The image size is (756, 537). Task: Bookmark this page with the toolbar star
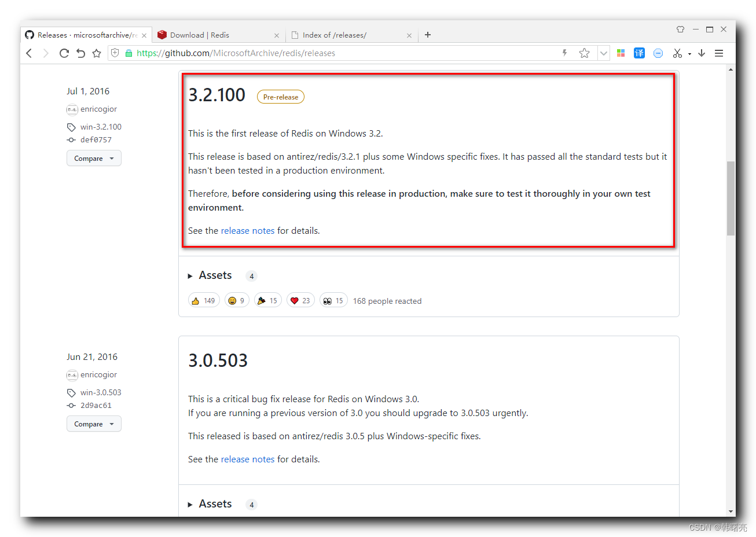[97, 53]
